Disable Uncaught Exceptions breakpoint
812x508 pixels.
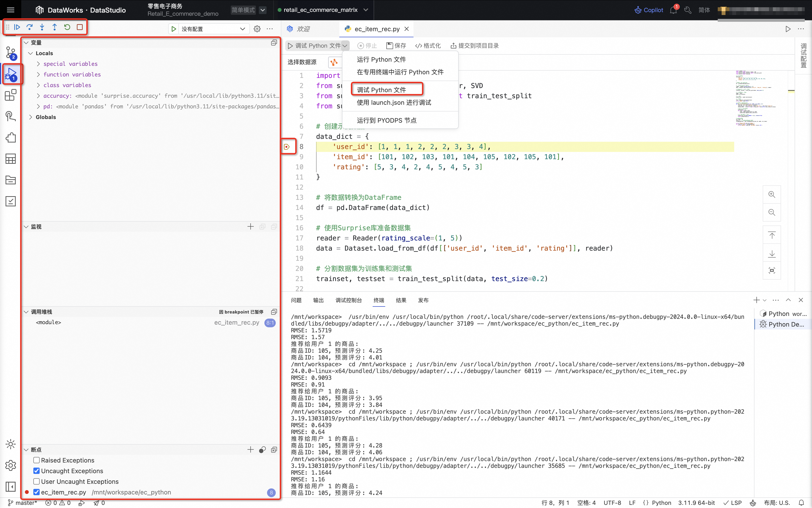tap(36, 471)
